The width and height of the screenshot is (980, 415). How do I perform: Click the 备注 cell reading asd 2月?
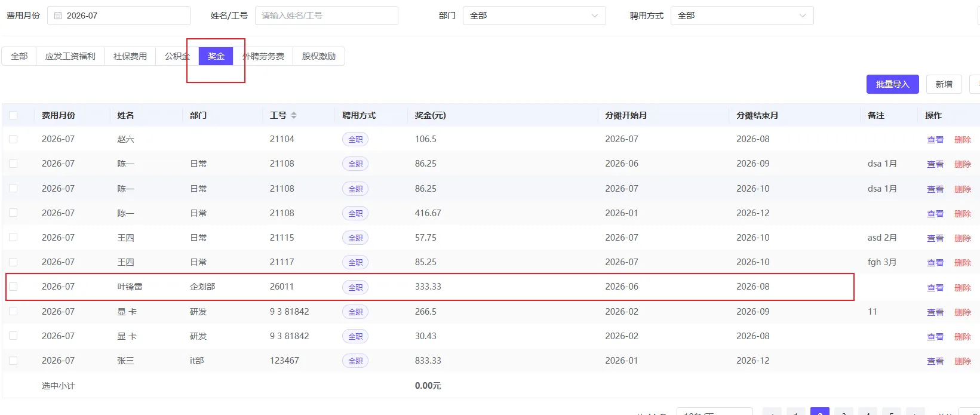[882, 238]
